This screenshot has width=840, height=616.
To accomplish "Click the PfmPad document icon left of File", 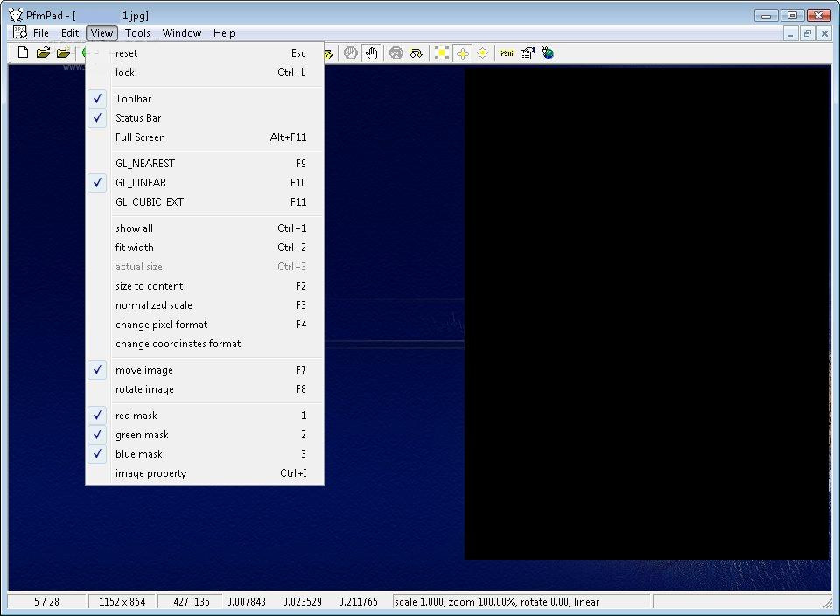I will 20,32.
